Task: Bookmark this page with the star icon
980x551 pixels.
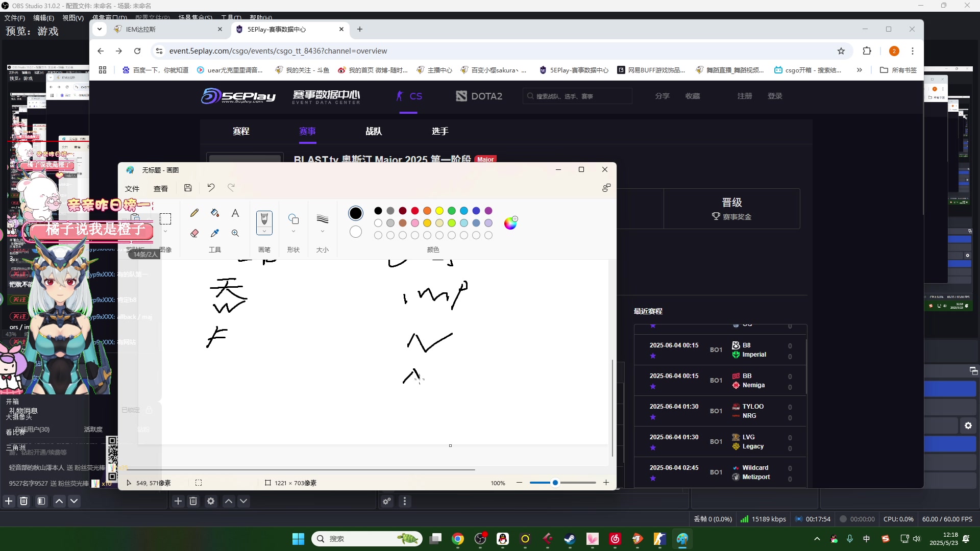Action: coord(841,51)
